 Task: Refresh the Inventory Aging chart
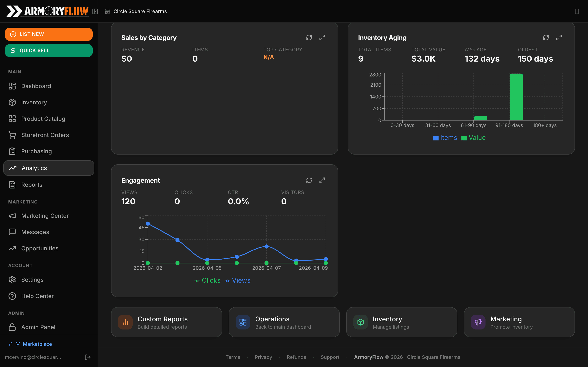click(x=546, y=38)
